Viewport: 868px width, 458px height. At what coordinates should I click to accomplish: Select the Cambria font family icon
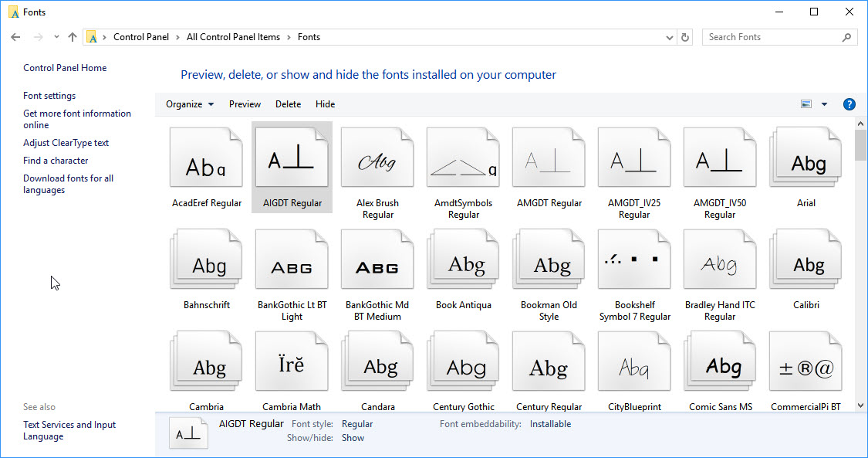[206, 361]
